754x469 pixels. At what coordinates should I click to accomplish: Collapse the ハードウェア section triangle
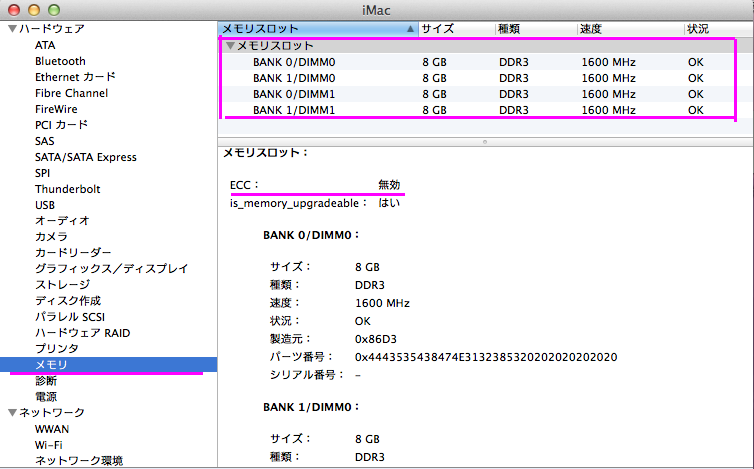click(11, 29)
